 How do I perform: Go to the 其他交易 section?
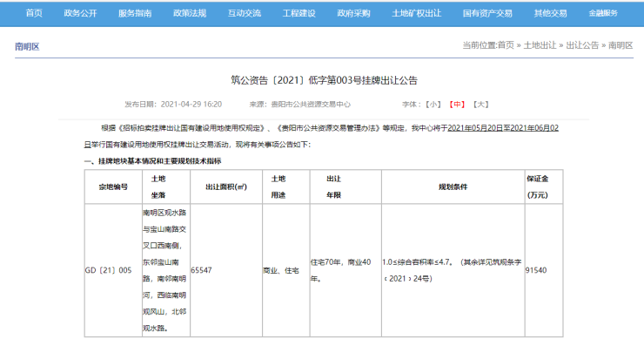coord(550,13)
